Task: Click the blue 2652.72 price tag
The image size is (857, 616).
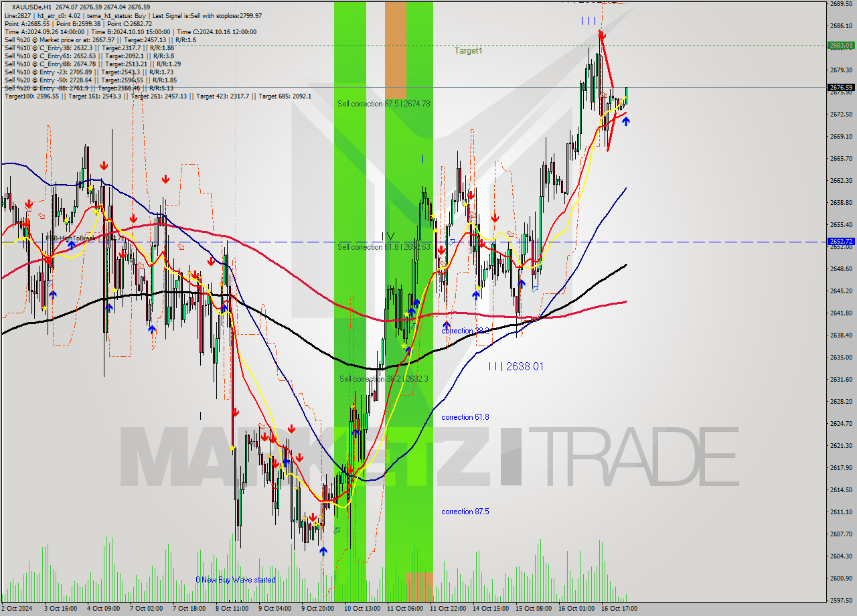Action: pyautogui.click(x=841, y=242)
